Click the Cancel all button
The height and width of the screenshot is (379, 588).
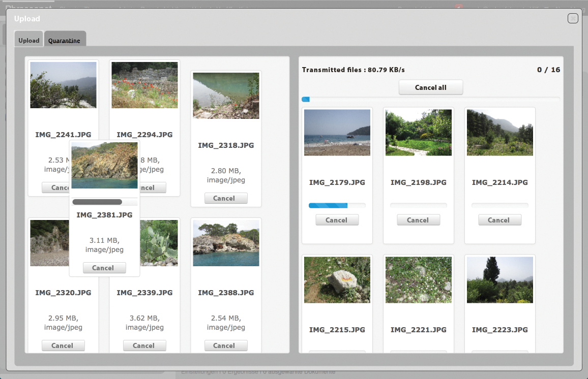431,87
